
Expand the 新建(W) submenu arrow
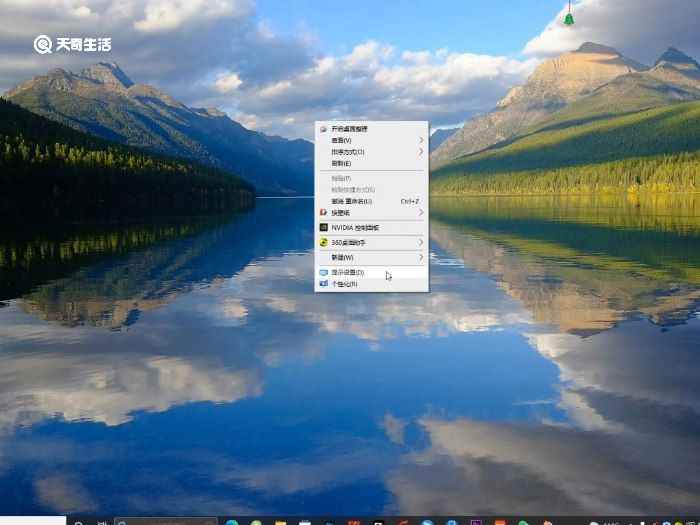pyautogui.click(x=421, y=257)
